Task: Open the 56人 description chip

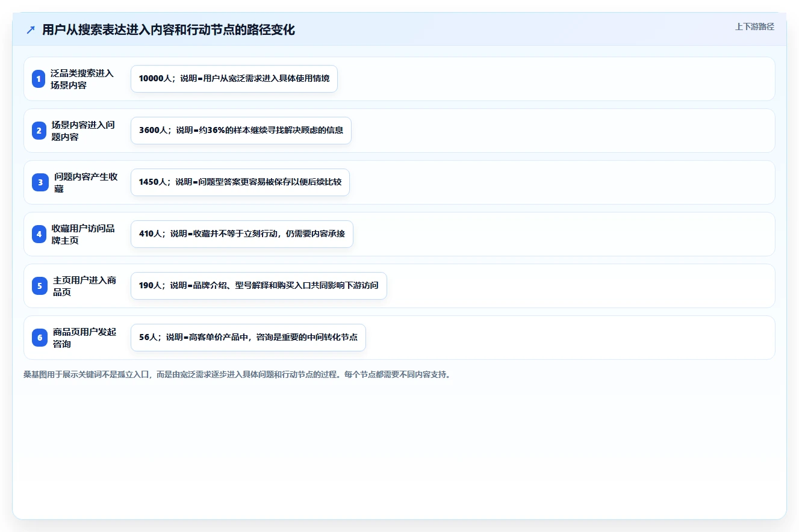Action: coord(248,338)
